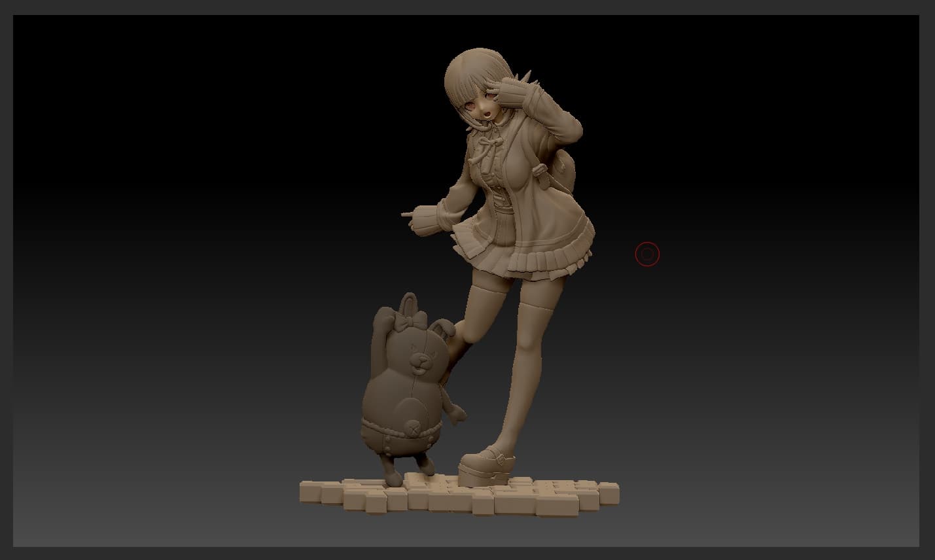Click the red brush cursor ring
The width and height of the screenshot is (935, 560).
[647, 254]
